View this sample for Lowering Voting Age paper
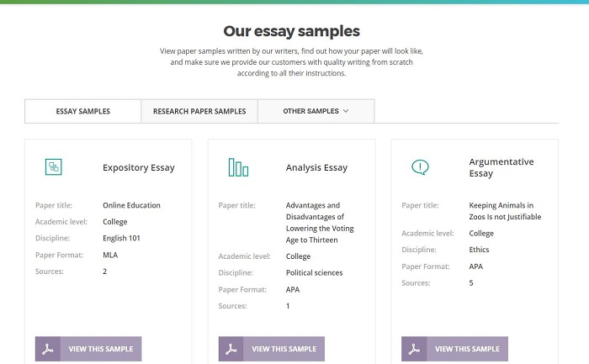The image size is (589, 364). tap(272, 349)
